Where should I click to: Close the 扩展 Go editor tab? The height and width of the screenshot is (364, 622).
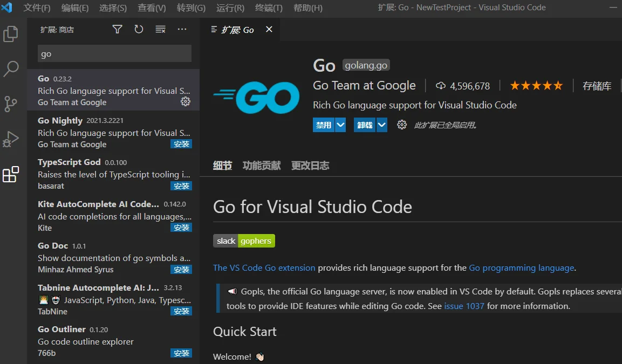(269, 29)
